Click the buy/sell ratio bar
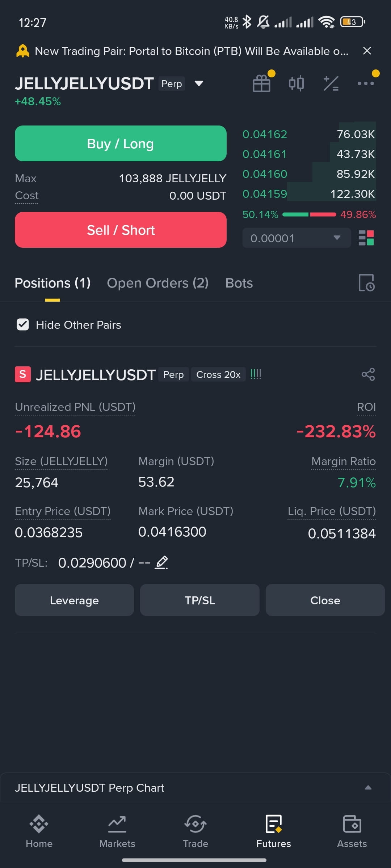Screen dimensions: 391x868 click(309, 214)
